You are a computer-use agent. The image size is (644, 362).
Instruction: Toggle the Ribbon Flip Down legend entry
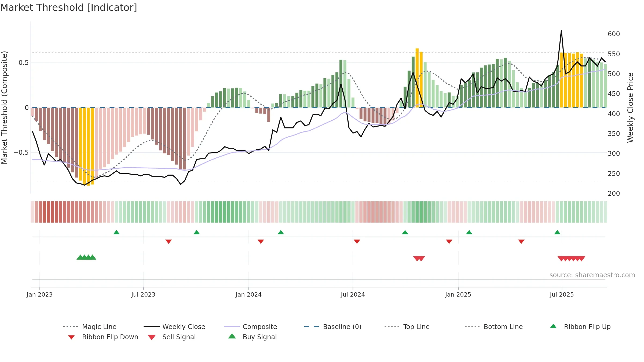103,337
